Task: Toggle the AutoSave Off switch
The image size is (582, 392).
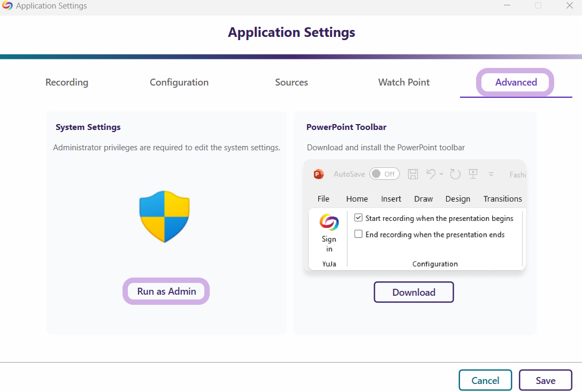Action: (x=385, y=174)
